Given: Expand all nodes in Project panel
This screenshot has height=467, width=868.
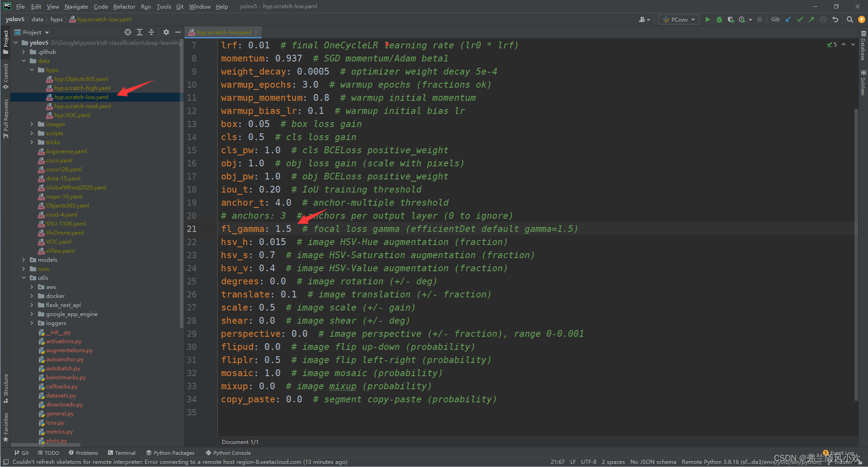Looking at the screenshot, I should (x=140, y=32).
